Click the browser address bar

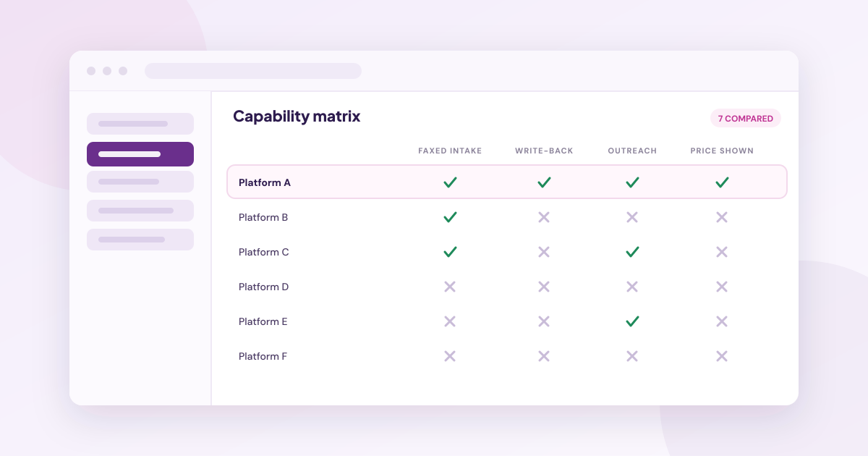click(x=253, y=71)
